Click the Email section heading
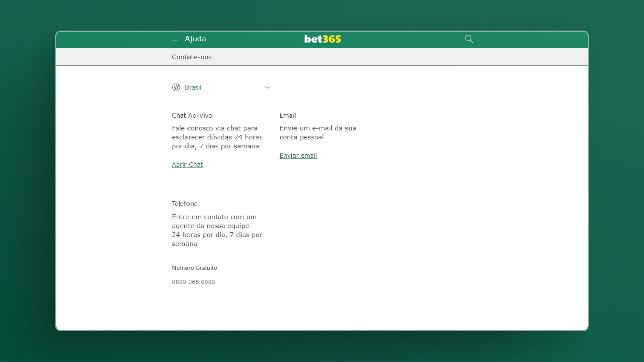644x362 pixels. (288, 115)
